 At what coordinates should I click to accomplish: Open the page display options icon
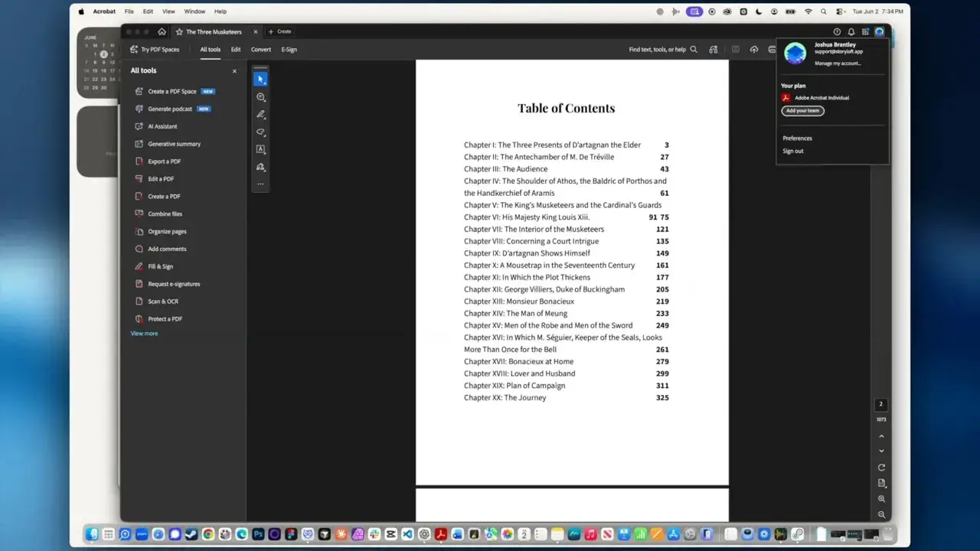(x=881, y=484)
